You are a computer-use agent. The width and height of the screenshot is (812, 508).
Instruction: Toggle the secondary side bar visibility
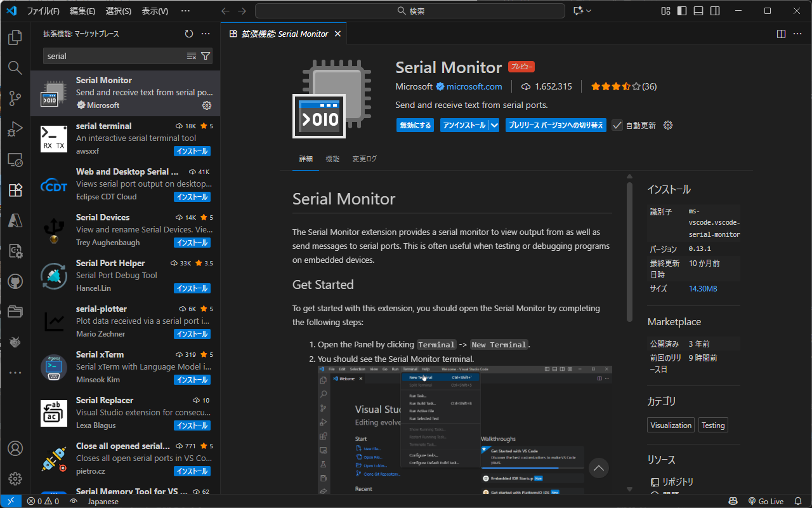click(x=715, y=11)
